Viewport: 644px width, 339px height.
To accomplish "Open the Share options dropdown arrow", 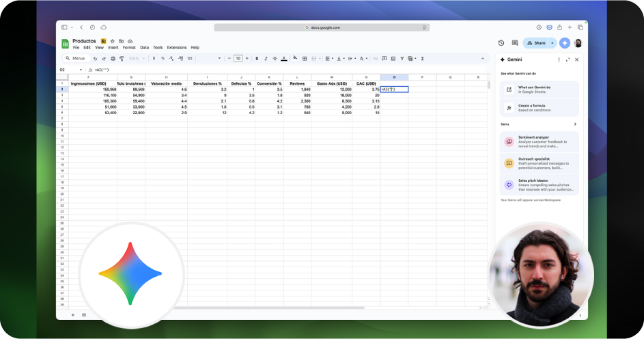I will click(x=552, y=43).
